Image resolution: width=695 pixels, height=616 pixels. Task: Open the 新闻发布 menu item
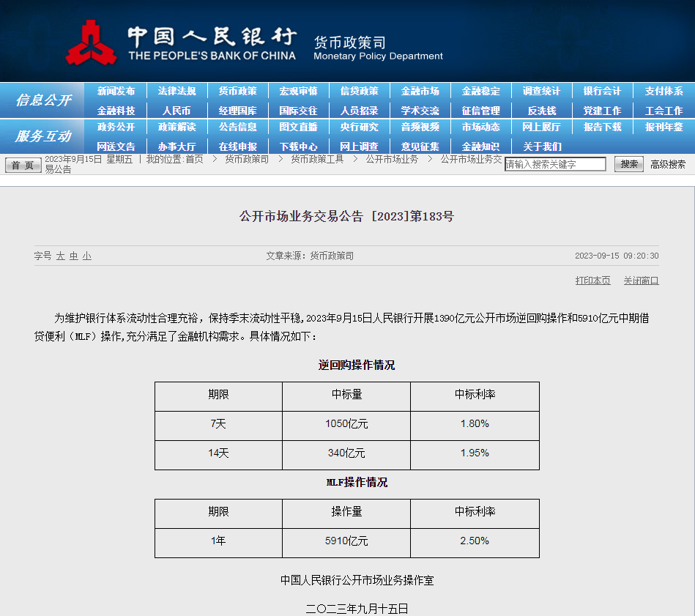click(x=116, y=92)
